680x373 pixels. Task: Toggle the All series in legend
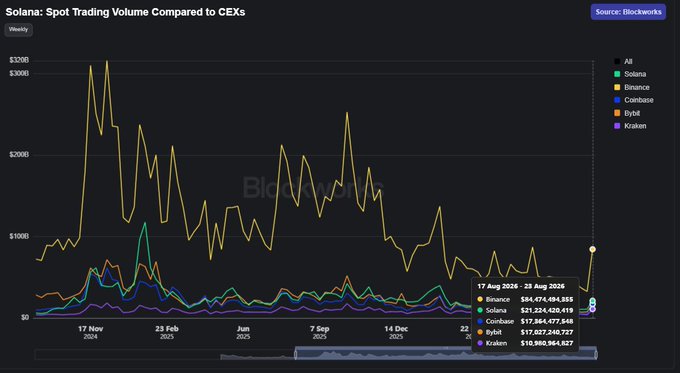623,62
